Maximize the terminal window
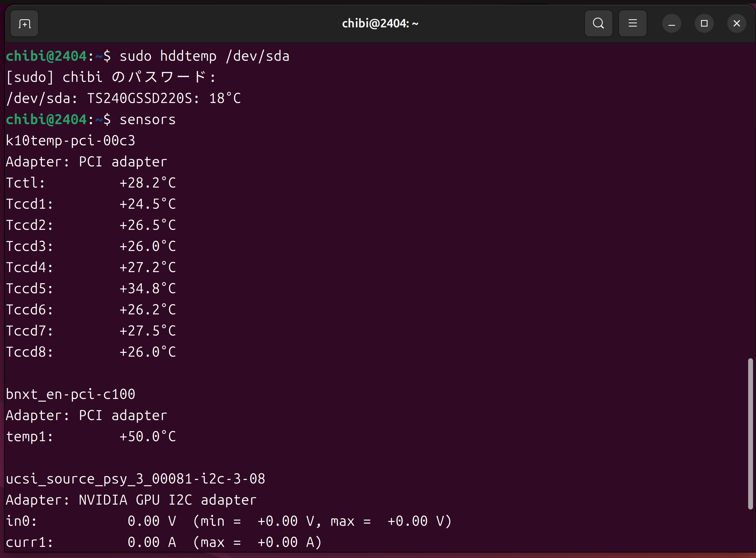Screen dimensions: 756x558 tap(704, 24)
